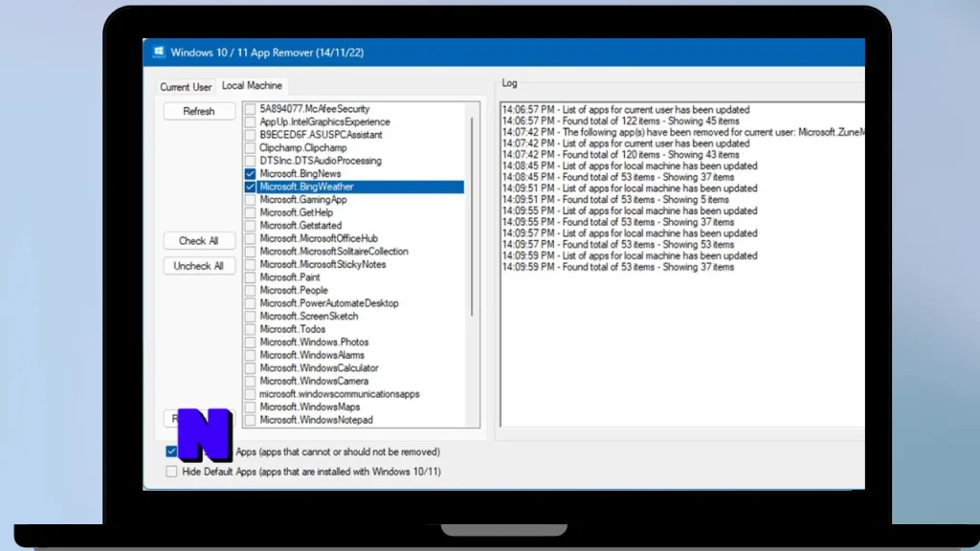Select the Clipchamp.Clipchamp row text
The height and width of the screenshot is (551, 980).
[303, 148]
